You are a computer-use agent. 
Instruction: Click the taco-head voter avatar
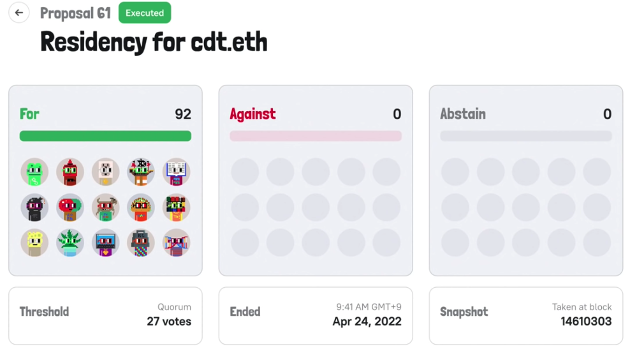click(x=141, y=207)
